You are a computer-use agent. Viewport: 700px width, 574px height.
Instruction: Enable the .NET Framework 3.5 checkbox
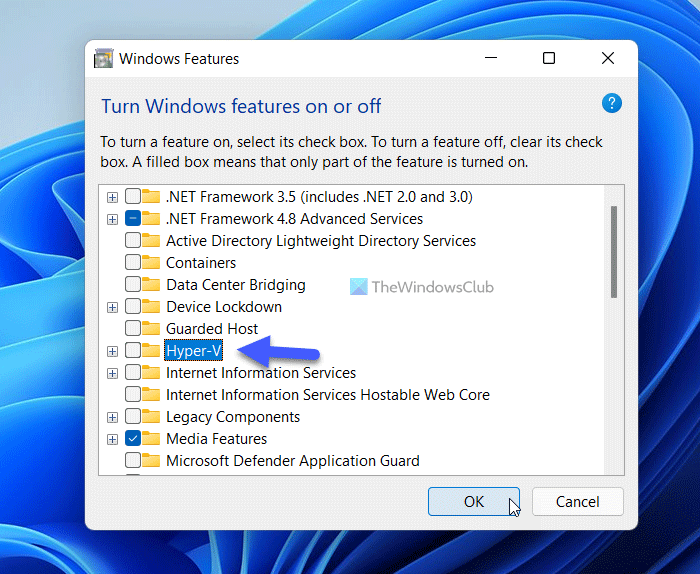click(133, 196)
